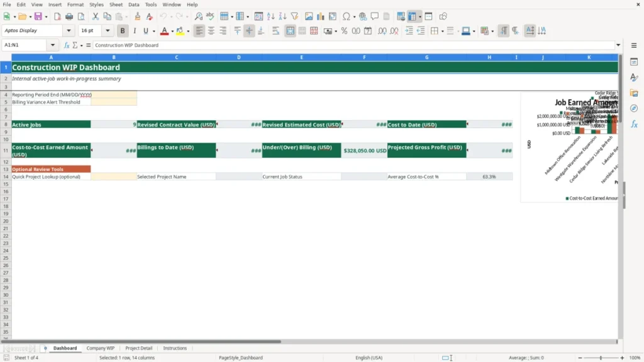Screen dimensions: 644x362
Task: Toggle align left
Action: [x=199, y=31]
